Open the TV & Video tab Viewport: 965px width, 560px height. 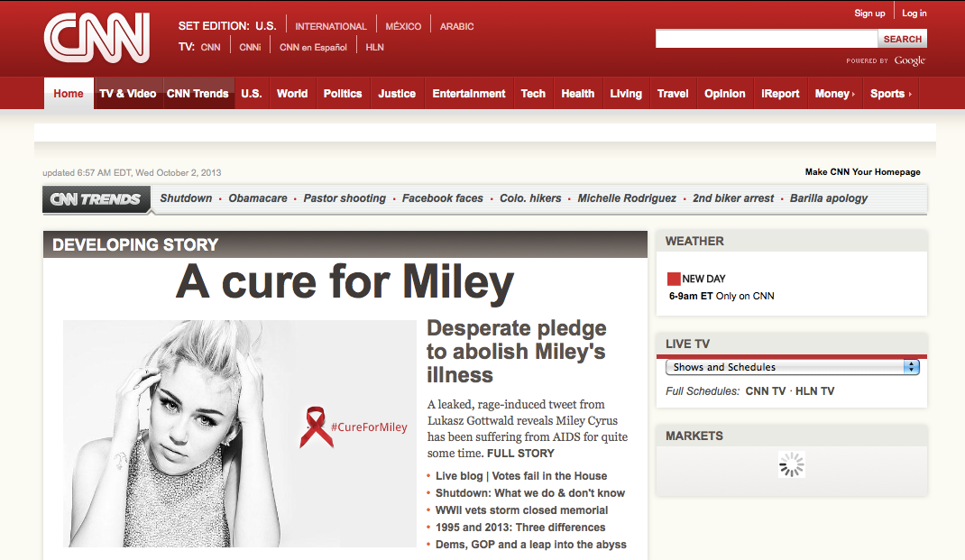(128, 94)
